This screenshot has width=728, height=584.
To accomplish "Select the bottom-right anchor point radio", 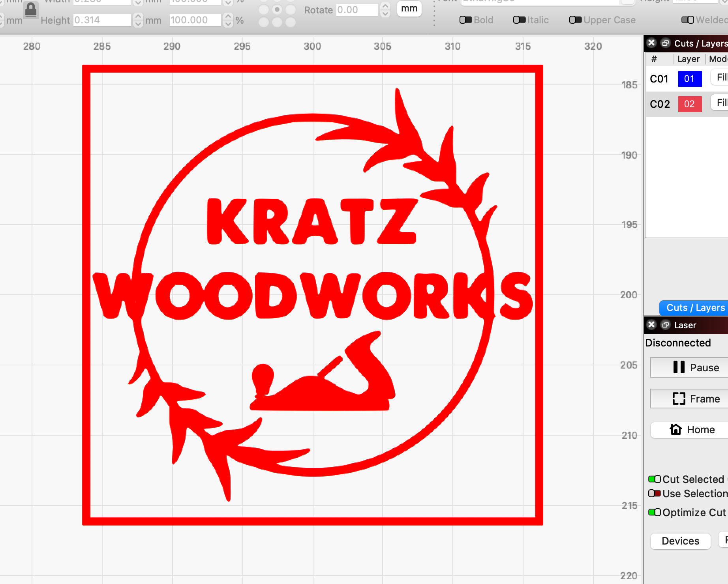I will click(x=291, y=22).
